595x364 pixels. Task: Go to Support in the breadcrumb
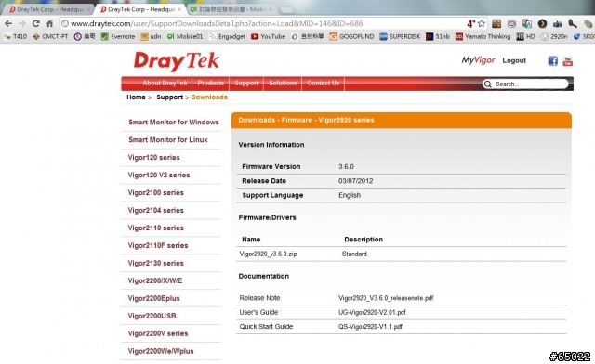(169, 97)
